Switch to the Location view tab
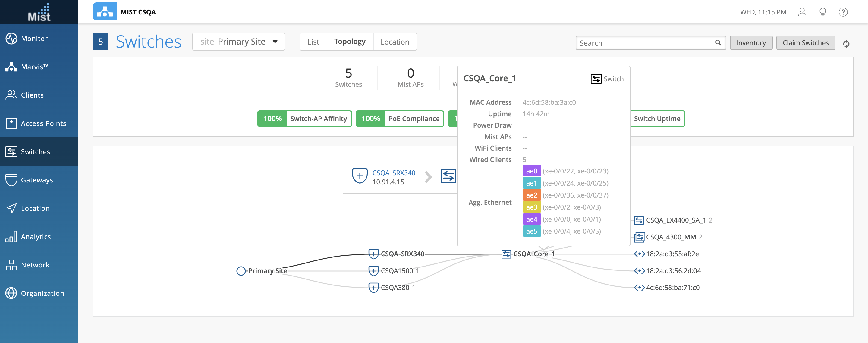868x343 pixels. coord(395,42)
